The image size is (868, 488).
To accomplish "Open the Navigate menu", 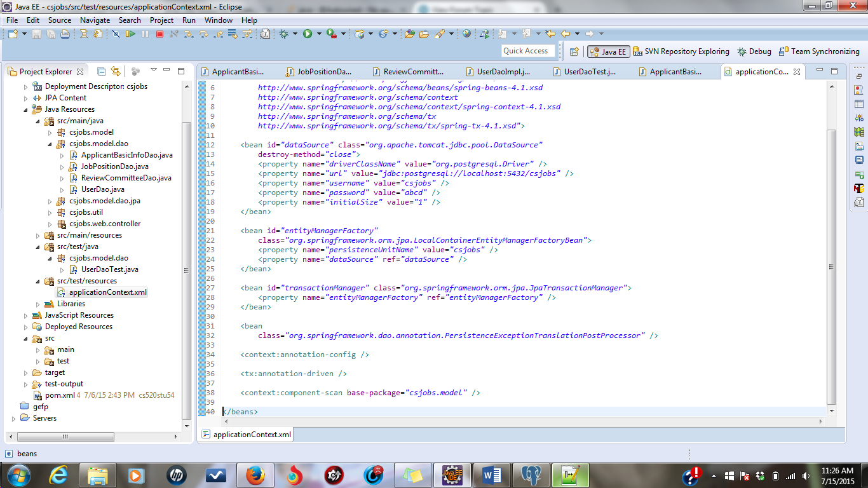I will pyautogui.click(x=95, y=20).
